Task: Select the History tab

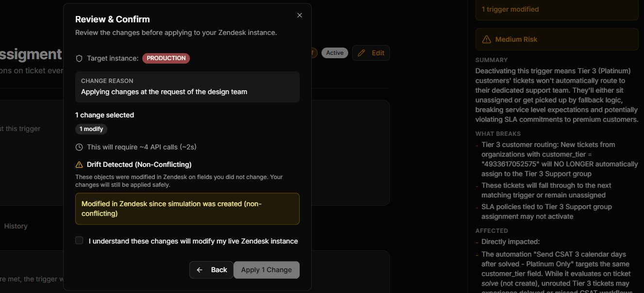Action: [16, 226]
